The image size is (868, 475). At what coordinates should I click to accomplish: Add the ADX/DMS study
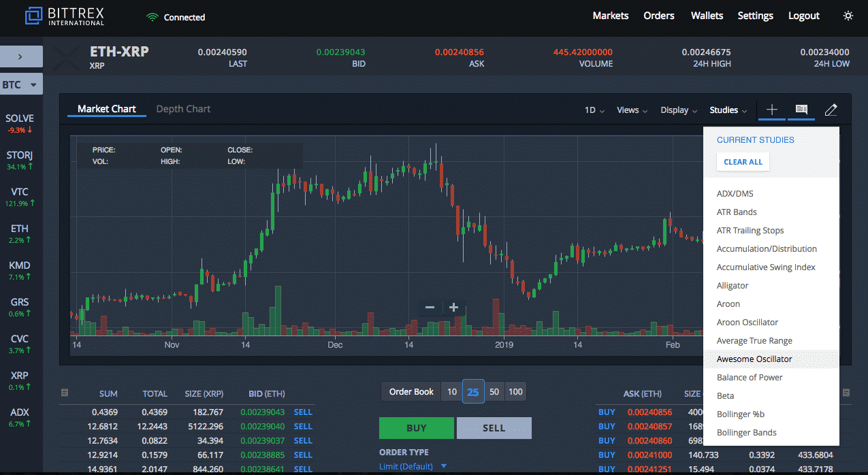tap(771, 194)
